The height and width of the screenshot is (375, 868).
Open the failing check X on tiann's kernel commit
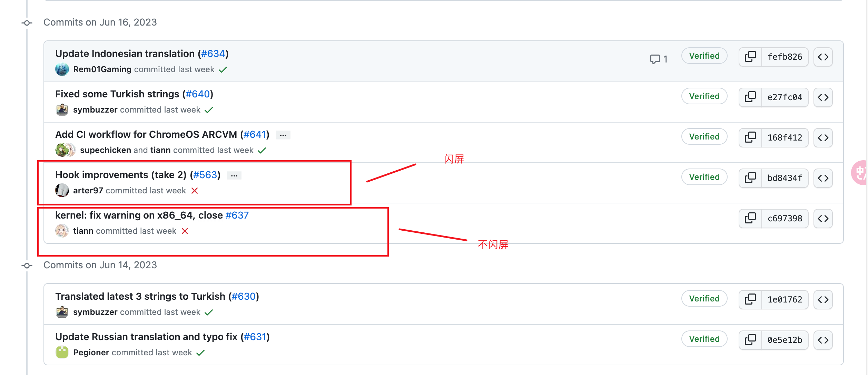click(185, 231)
